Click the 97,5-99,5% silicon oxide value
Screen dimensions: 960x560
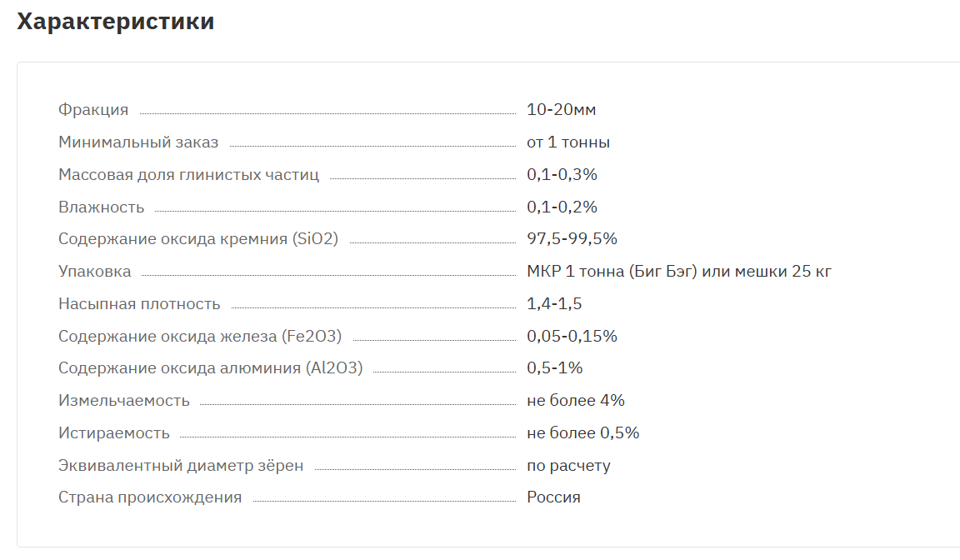(572, 238)
